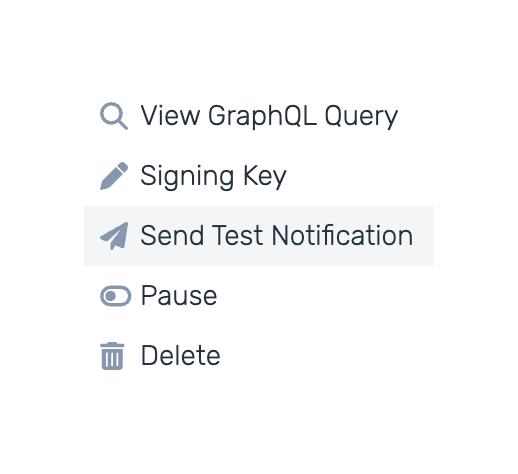Click the words Send Test in highlighted row
This screenshot has width=518, height=474.
[202, 235]
